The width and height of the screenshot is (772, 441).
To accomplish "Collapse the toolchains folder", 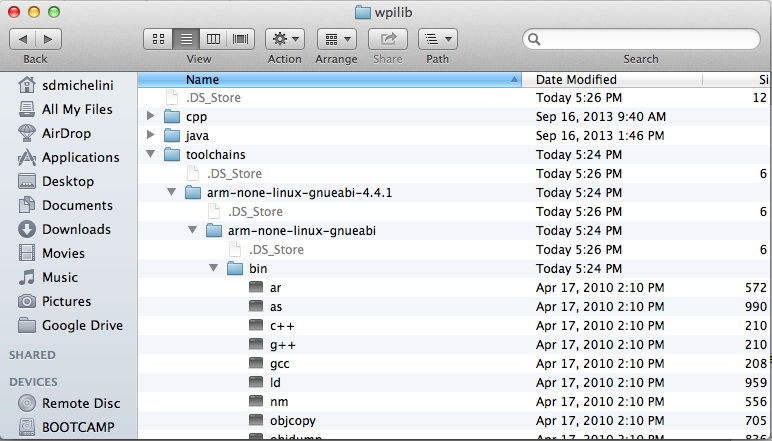I will [151, 154].
